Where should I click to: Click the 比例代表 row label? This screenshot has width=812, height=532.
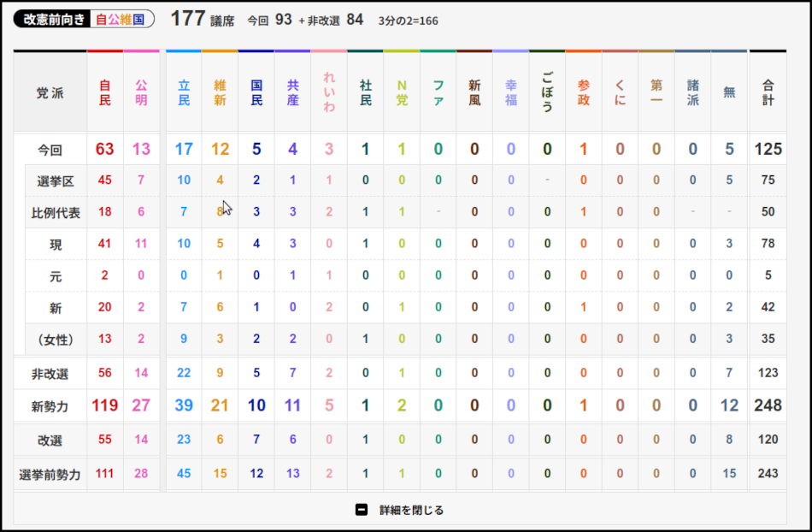[x=56, y=213]
